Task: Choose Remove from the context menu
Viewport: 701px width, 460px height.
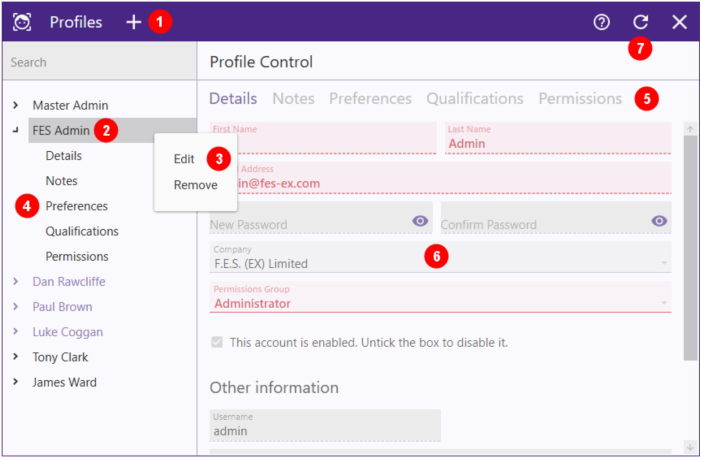Action: point(195,185)
